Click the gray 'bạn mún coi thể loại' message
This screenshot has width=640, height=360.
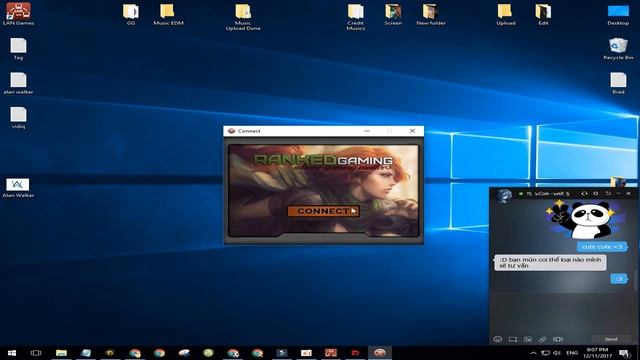[x=550, y=262]
